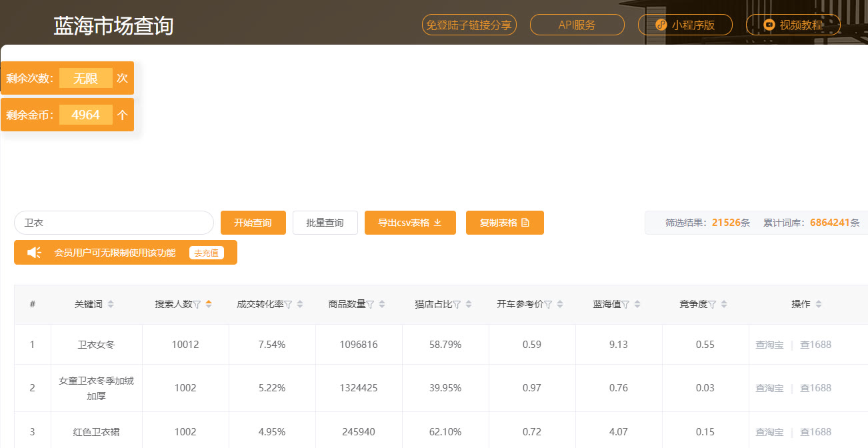
Task: Click the play icon next to 视频教程
Action: (x=770, y=25)
